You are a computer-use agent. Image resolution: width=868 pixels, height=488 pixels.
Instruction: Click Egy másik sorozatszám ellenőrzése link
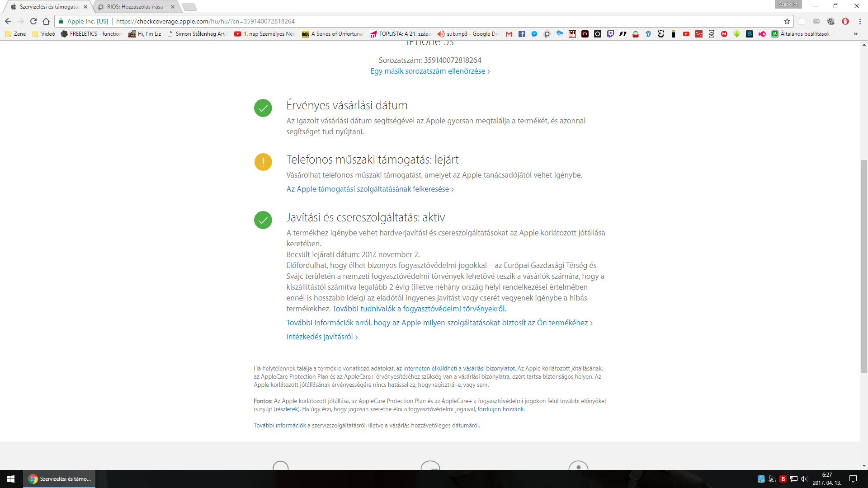(x=430, y=71)
